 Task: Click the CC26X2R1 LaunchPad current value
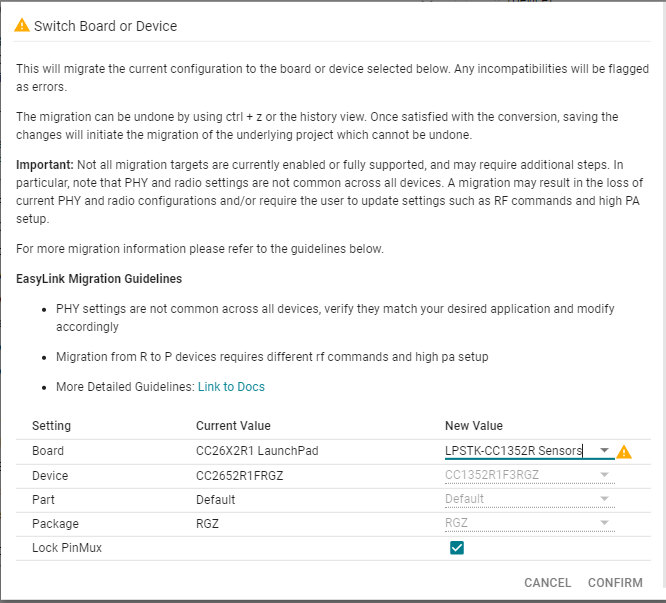[x=257, y=451]
